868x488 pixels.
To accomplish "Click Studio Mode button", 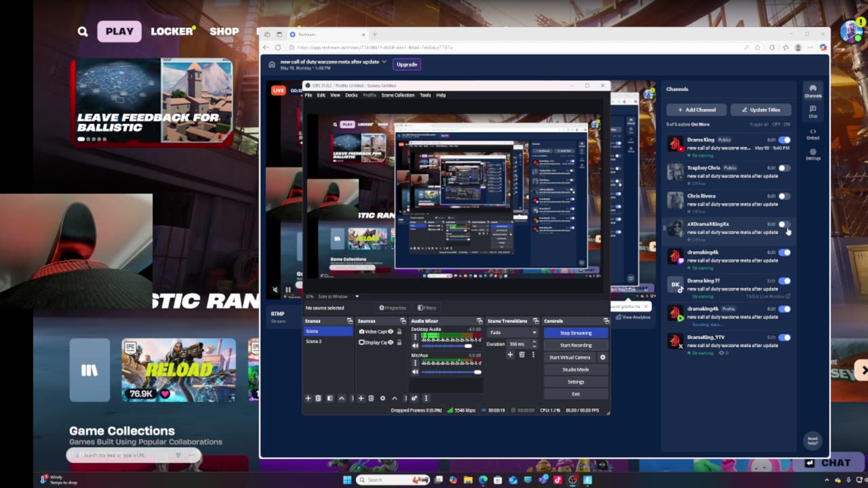I will point(576,369).
